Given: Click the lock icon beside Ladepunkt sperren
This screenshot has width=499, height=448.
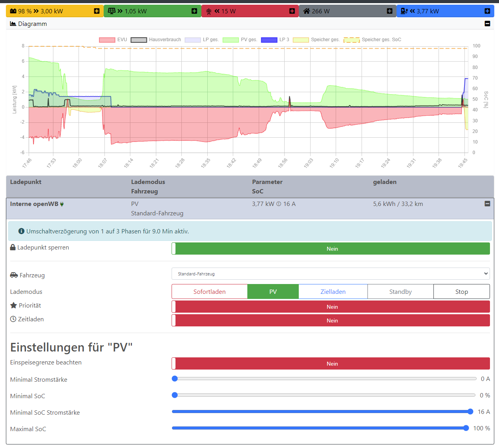Looking at the screenshot, I should click(13, 248).
